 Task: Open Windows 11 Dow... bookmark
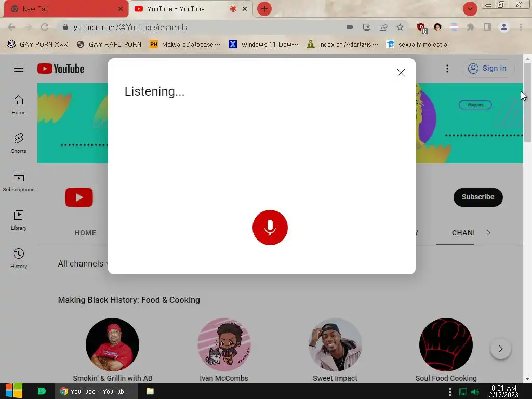[263, 45]
